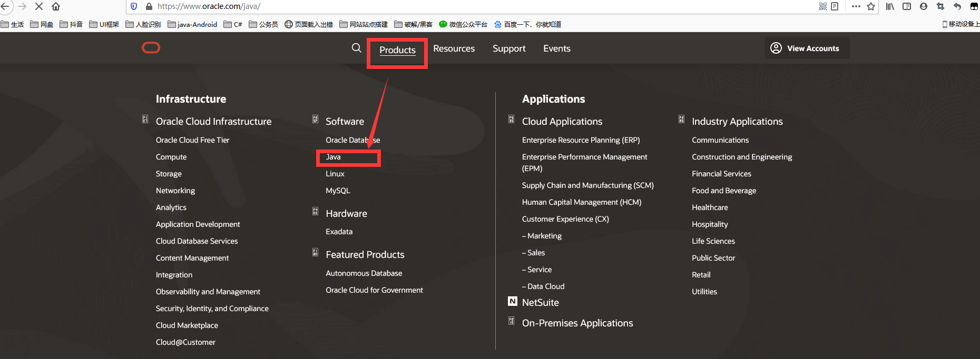The width and height of the screenshot is (980, 359).
Task: Open the site search magnifier
Action: point(357,48)
